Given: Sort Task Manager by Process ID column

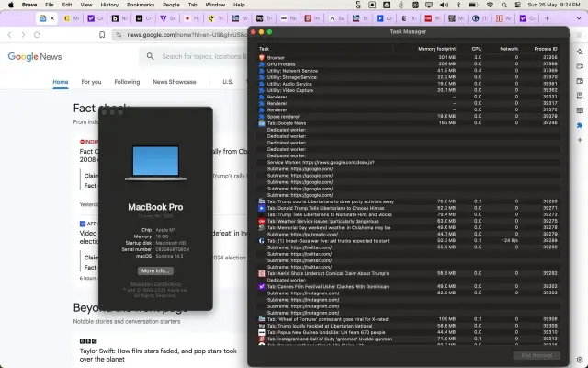Looking at the screenshot, I should [x=546, y=49].
